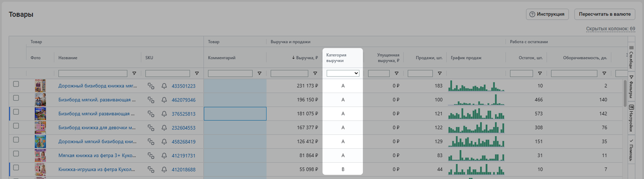Select the checkbox in the 412191731 row
Screen dimensions: 644x179
(x=16, y=154)
